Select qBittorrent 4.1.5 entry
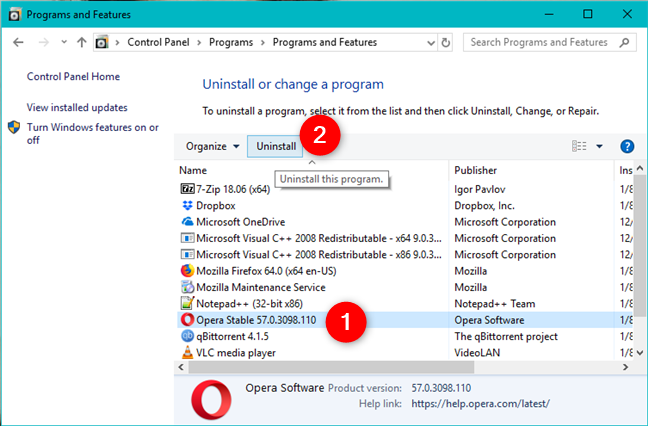The width and height of the screenshot is (648, 426). tap(405, 336)
